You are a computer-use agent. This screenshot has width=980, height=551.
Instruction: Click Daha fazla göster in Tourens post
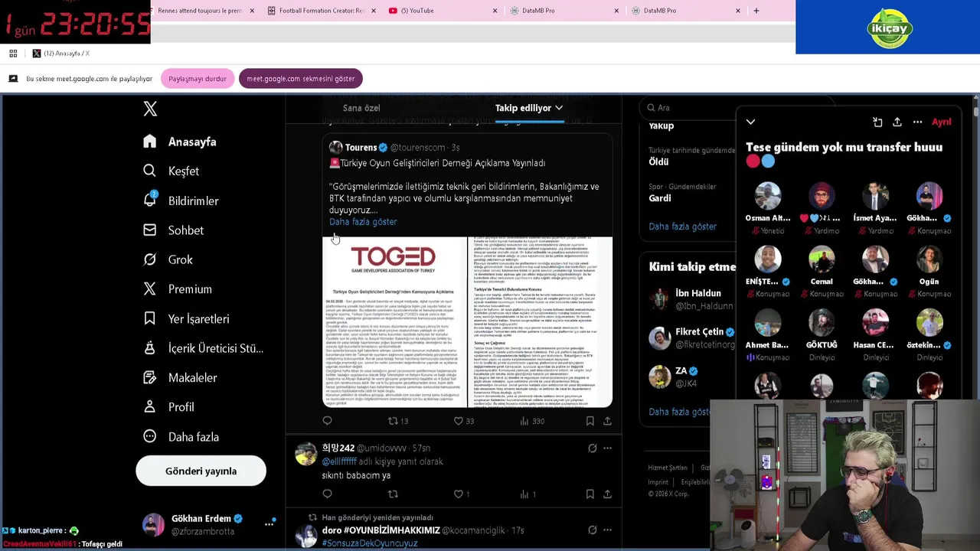pyautogui.click(x=363, y=221)
